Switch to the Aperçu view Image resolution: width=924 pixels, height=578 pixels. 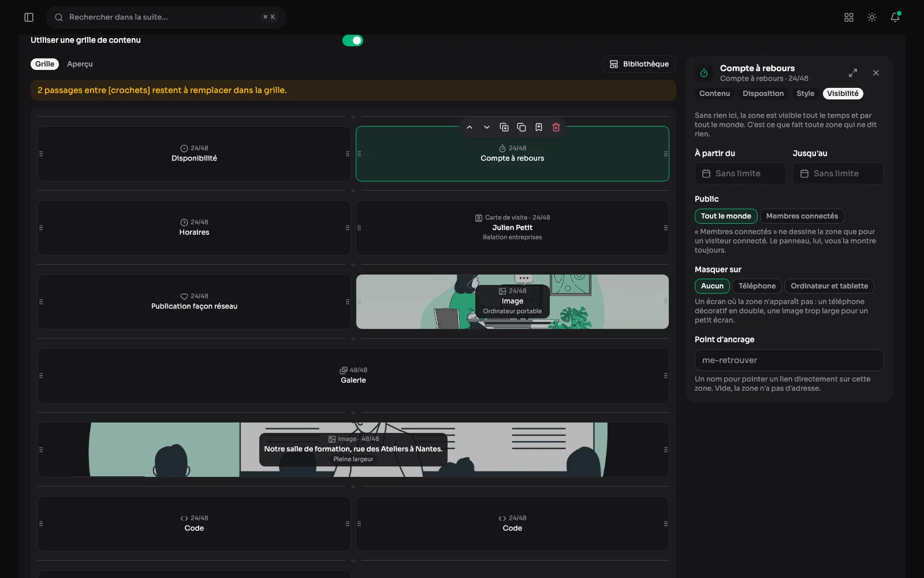tap(80, 64)
